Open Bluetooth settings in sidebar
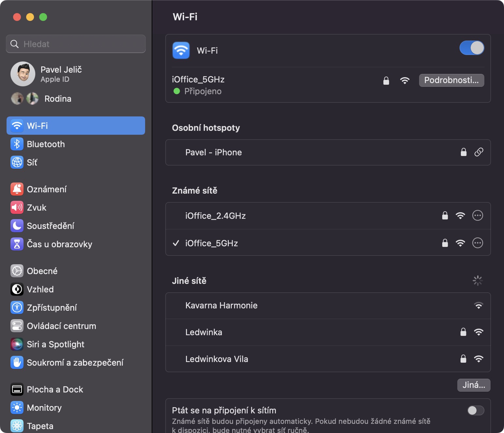The height and width of the screenshot is (433, 504). 46,144
